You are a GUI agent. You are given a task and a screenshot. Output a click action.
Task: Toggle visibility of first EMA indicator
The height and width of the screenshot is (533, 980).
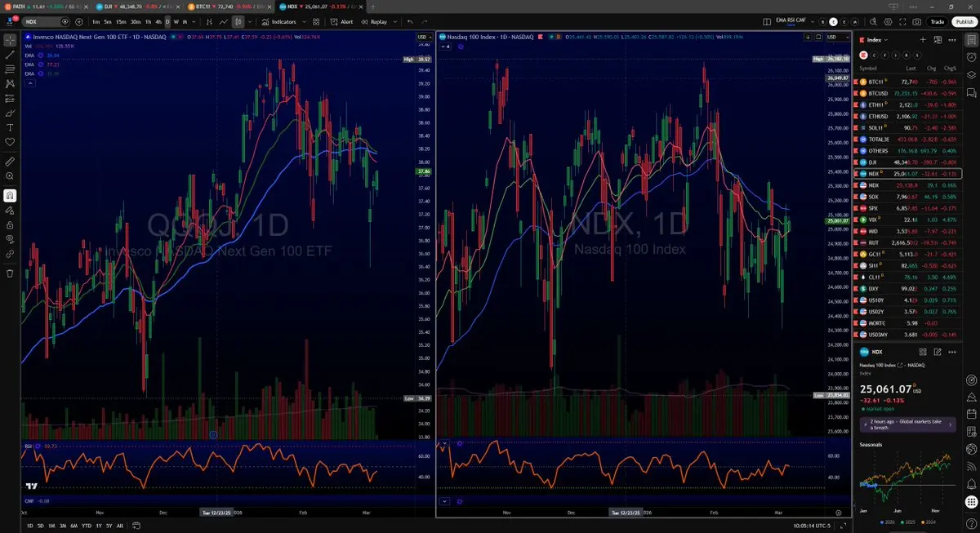tap(41, 56)
